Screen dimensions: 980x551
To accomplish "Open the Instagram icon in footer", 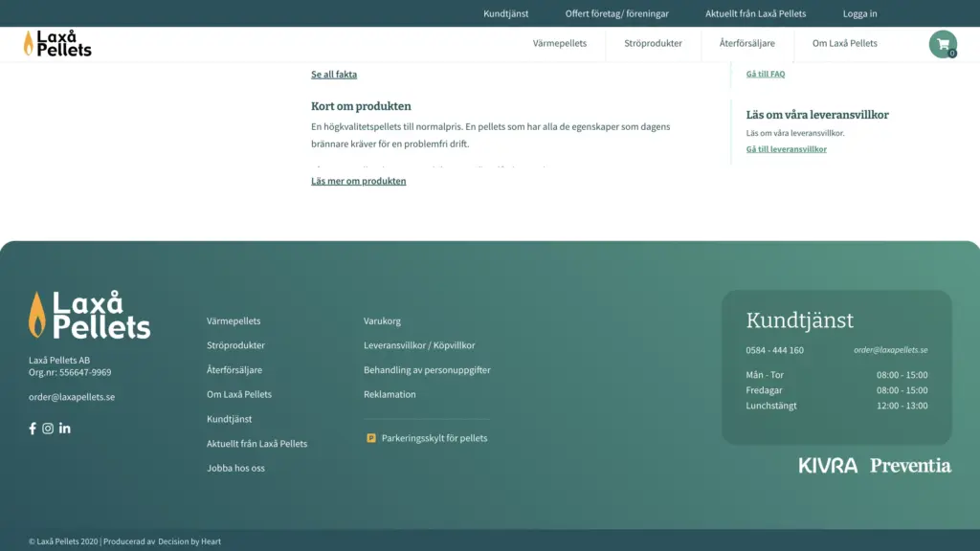I will (48, 429).
